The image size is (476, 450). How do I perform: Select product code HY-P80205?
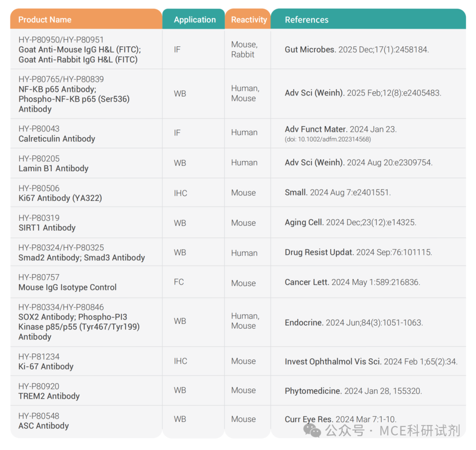click(39, 159)
